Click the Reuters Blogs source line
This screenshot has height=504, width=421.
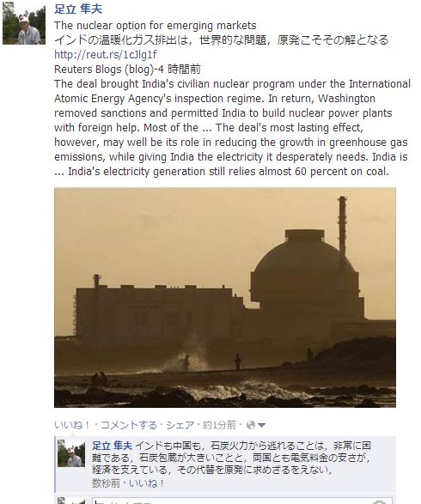pyautogui.click(x=127, y=69)
